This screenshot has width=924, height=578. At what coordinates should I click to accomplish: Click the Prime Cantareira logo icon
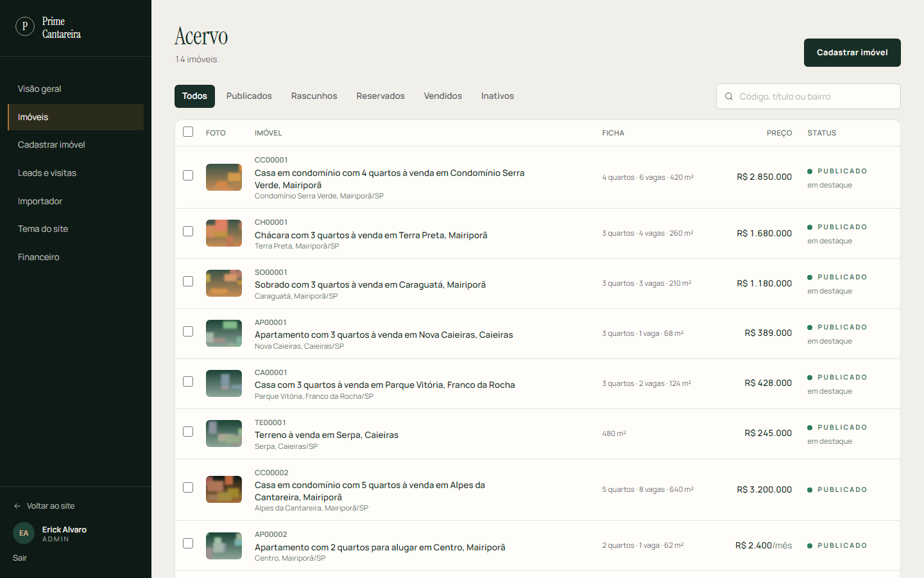pos(25,26)
